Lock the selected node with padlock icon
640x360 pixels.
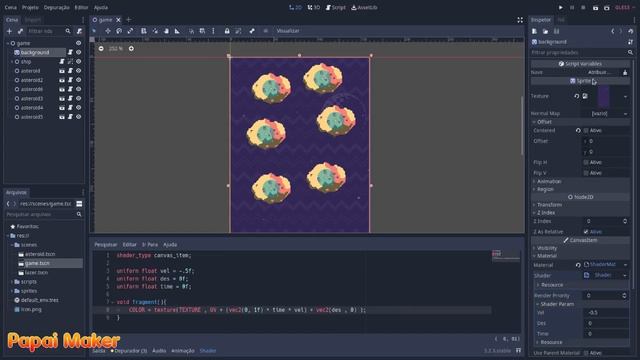227,31
